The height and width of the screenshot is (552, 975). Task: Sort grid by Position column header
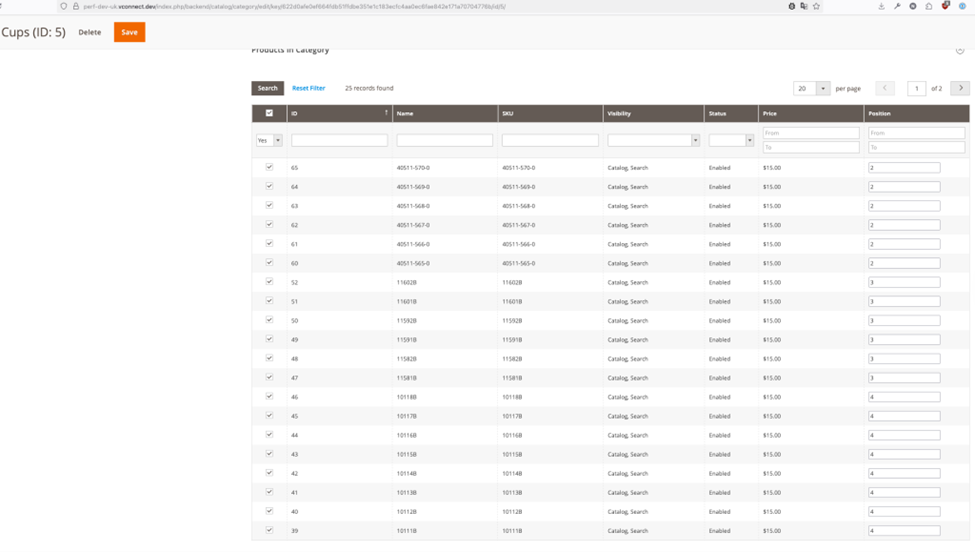pyautogui.click(x=917, y=113)
